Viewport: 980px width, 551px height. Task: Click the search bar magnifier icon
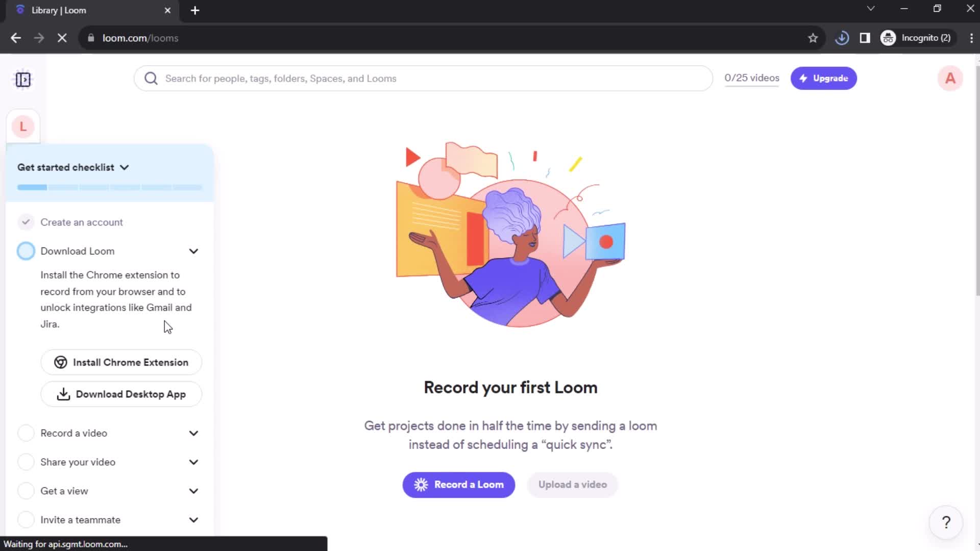[x=152, y=78]
